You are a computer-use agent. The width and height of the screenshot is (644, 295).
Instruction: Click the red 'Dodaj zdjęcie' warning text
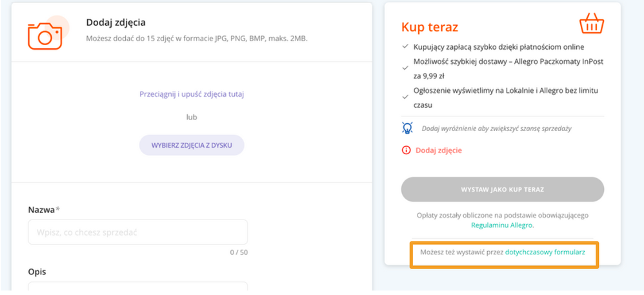[x=439, y=150]
